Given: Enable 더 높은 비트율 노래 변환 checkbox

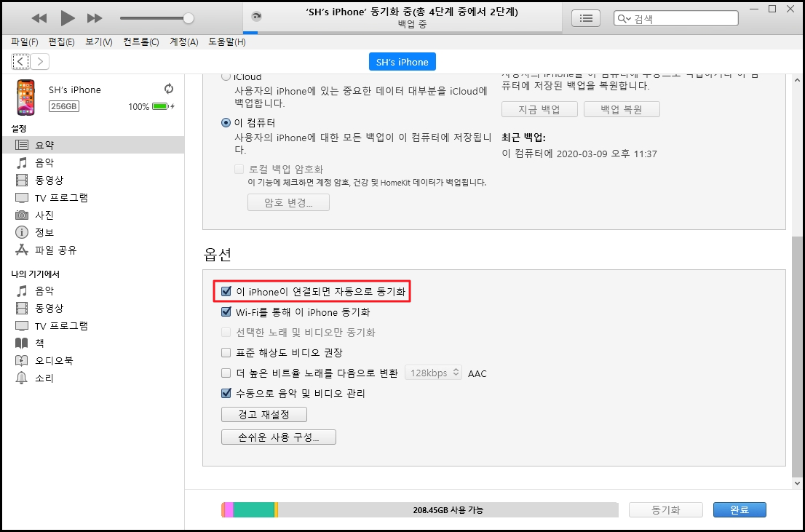Looking at the screenshot, I should coord(226,373).
